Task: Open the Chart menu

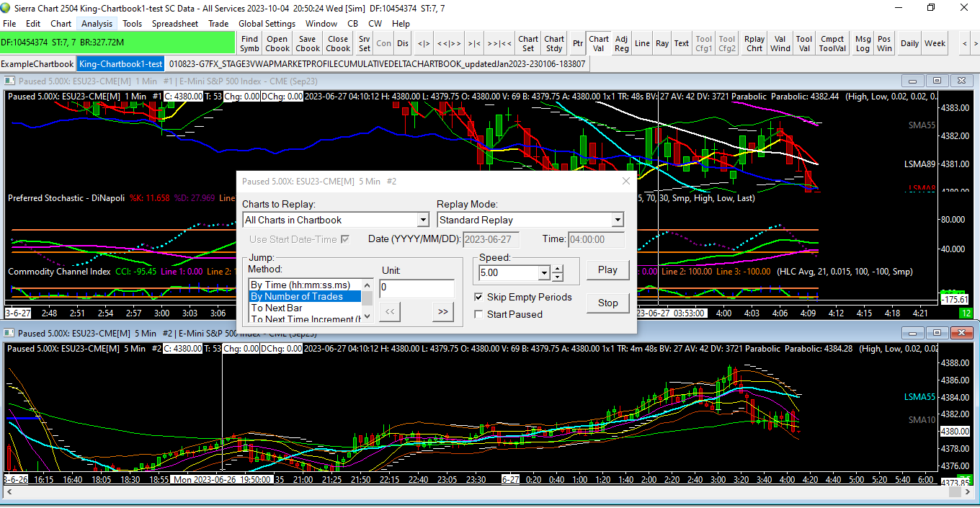Action: 61,23
